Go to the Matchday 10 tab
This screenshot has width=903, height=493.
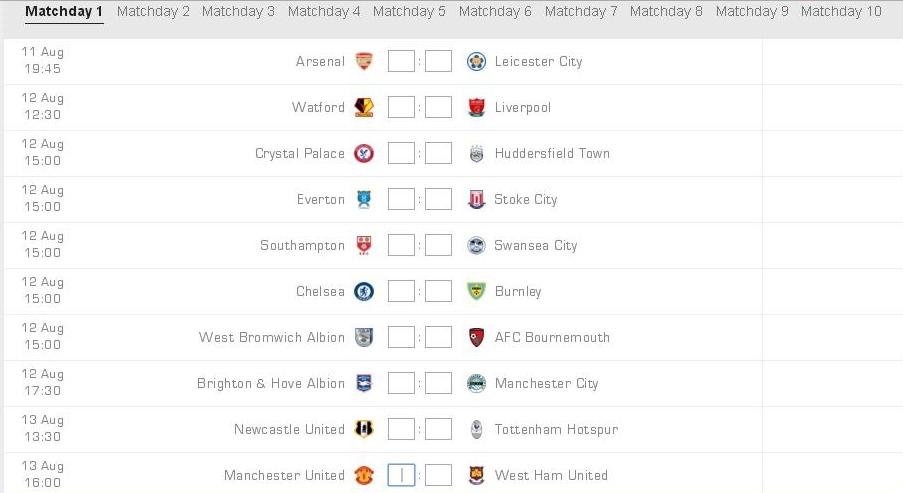click(841, 12)
